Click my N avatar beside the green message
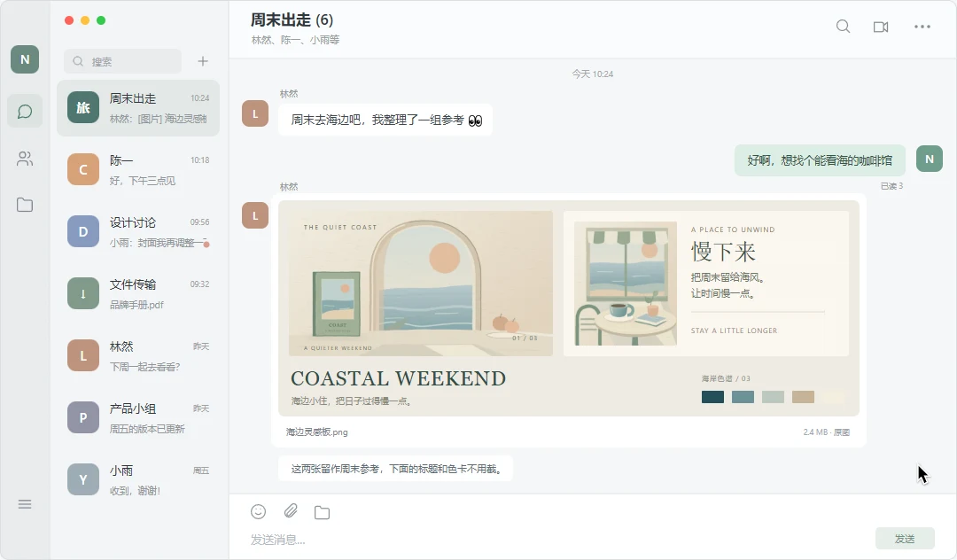The height and width of the screenshot is (560, 957). click(930, 159)
